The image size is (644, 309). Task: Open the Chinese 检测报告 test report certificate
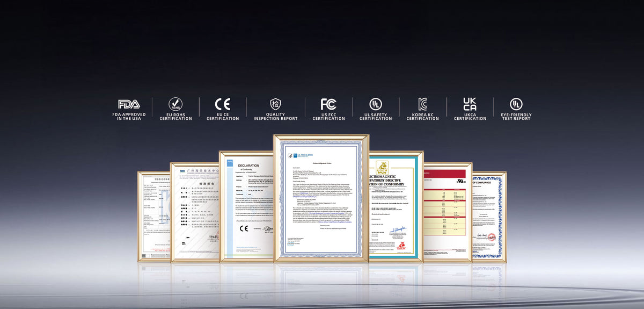click(194, 212)
